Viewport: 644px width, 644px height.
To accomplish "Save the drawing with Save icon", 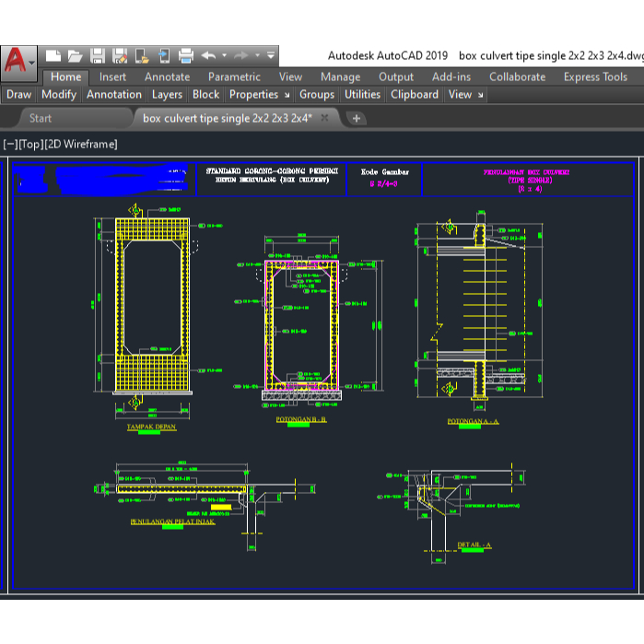I will 98,56.
